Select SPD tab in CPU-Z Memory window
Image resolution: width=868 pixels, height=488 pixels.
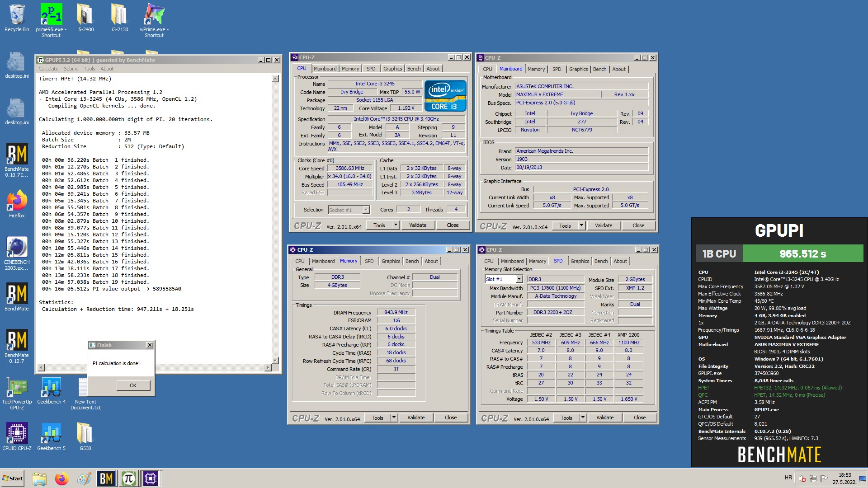coord(369,261)
